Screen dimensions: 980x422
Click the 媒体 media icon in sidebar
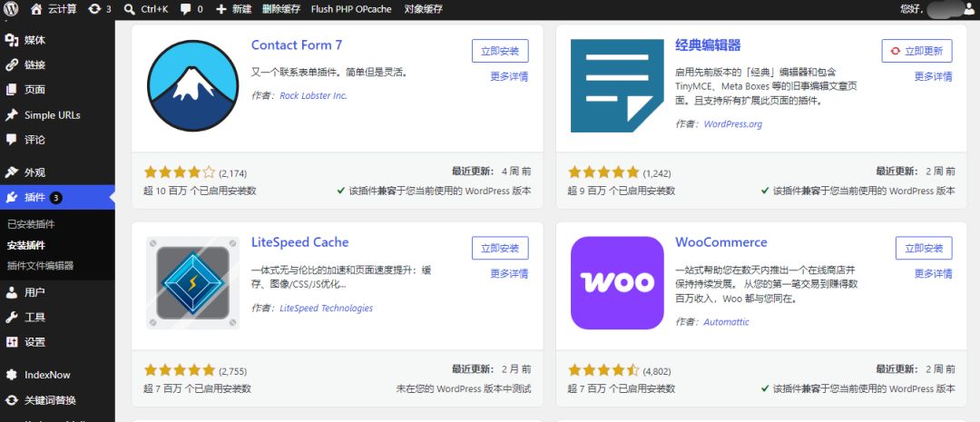(11, 40)
